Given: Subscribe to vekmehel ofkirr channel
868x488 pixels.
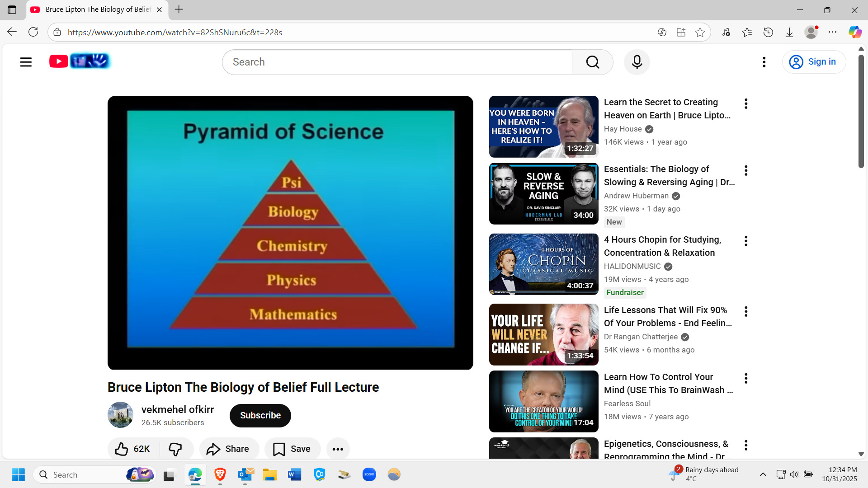Looking at the screenshot, I should (x=260, y=415).
